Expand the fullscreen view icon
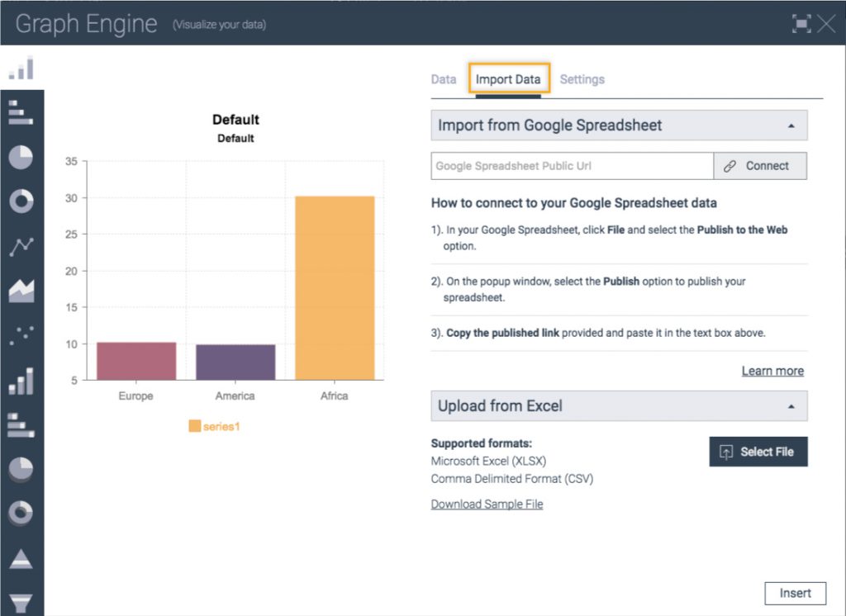Screen dimensions: 846x616 coord(800,24)
